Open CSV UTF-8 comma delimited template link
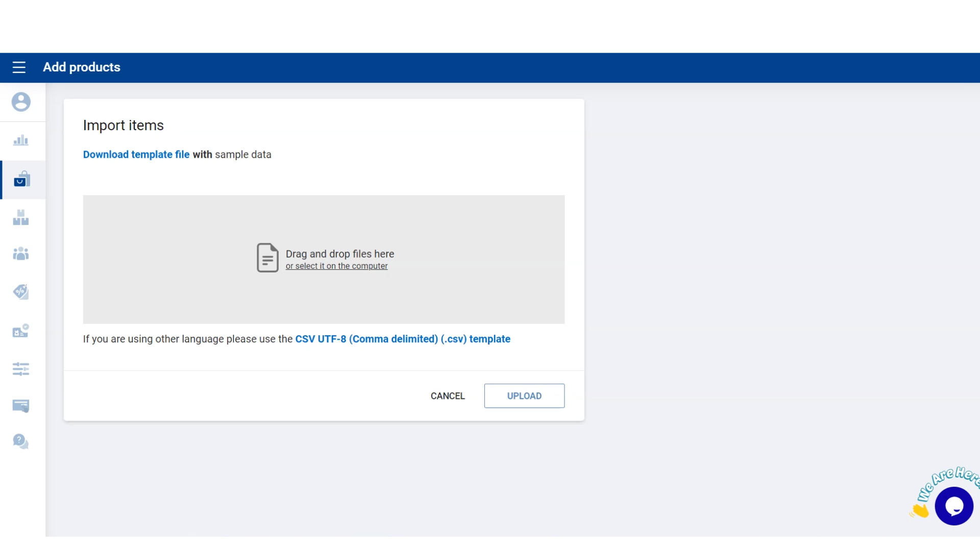 [x=402, y=339]
